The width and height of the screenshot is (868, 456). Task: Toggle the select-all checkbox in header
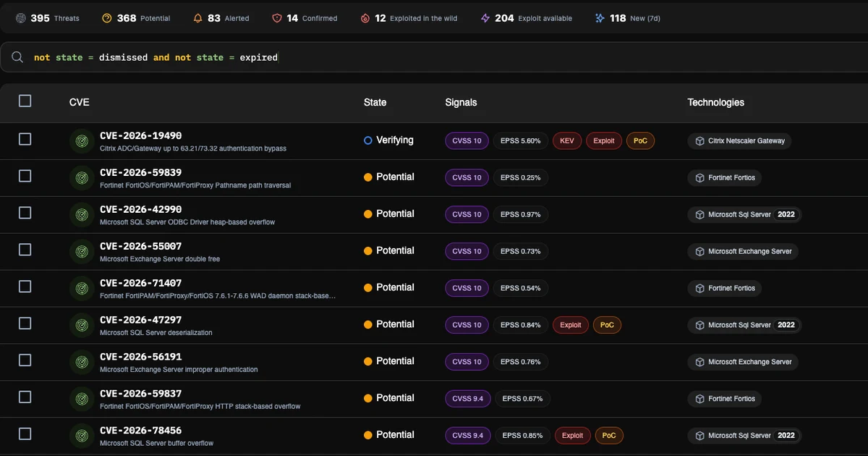click(x=25, y=101)
